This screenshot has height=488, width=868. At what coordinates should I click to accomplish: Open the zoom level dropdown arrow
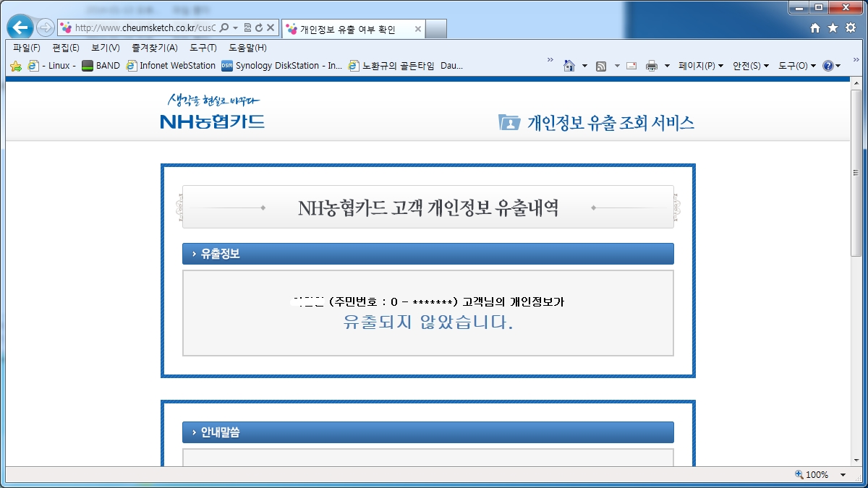click(843, 475)
